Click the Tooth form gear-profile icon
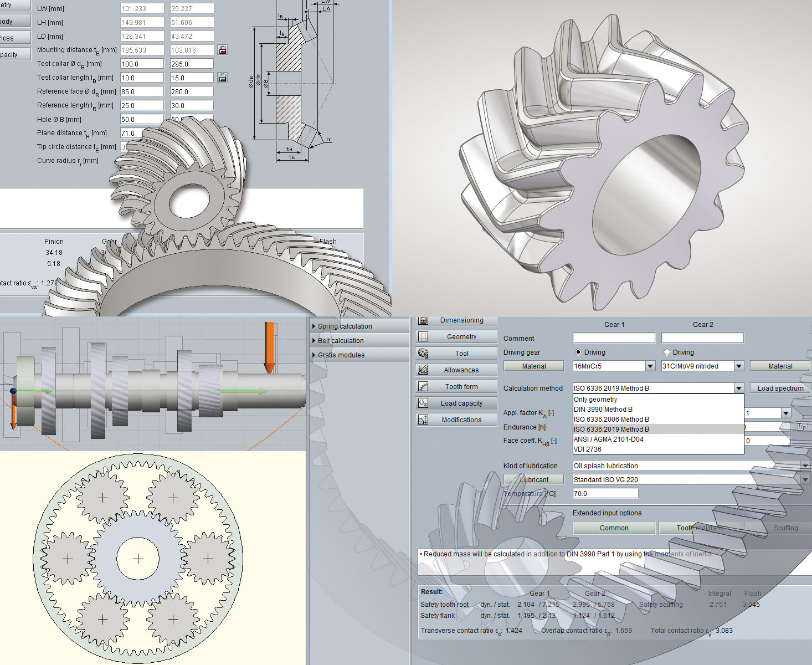This screenshot has width=812, height=665. 423,386
